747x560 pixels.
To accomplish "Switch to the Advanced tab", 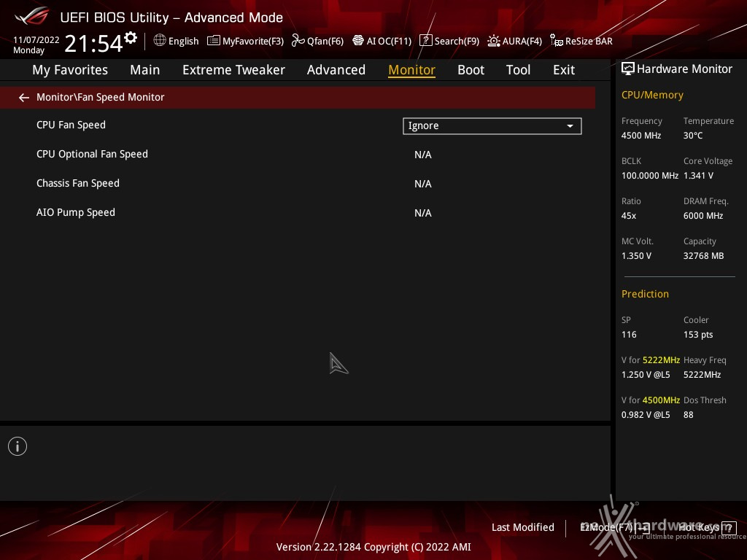I will click(336, 70).
